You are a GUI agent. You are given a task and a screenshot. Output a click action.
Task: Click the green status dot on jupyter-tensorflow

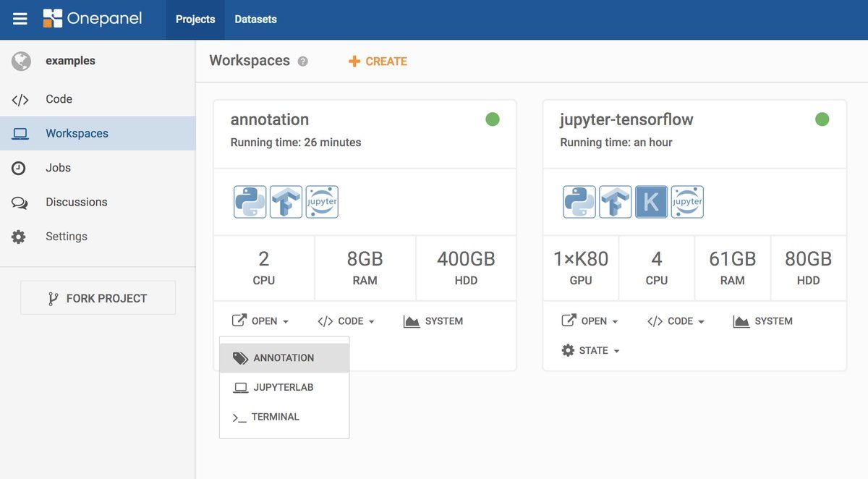(x=822, y=119)
